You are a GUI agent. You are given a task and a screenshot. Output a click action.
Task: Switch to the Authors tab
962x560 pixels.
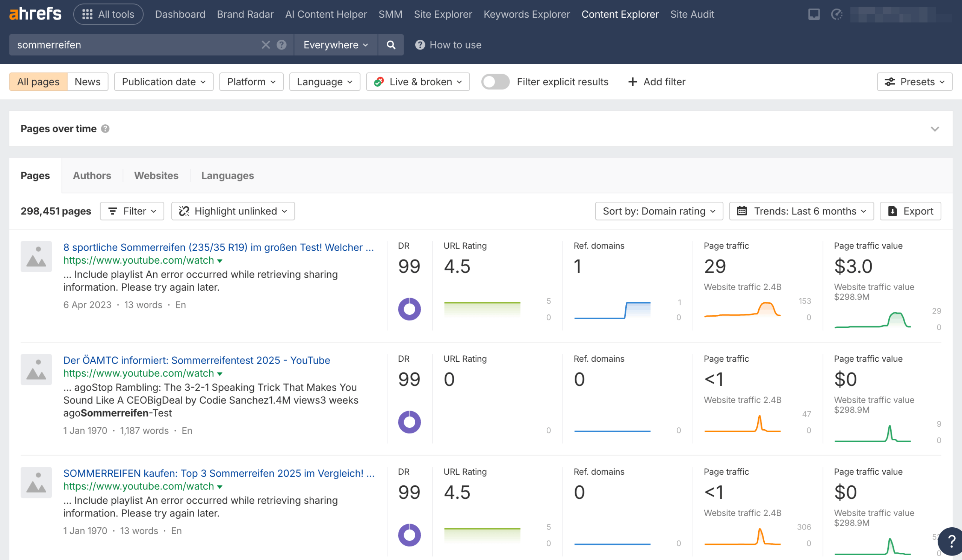tap(92, 175)
